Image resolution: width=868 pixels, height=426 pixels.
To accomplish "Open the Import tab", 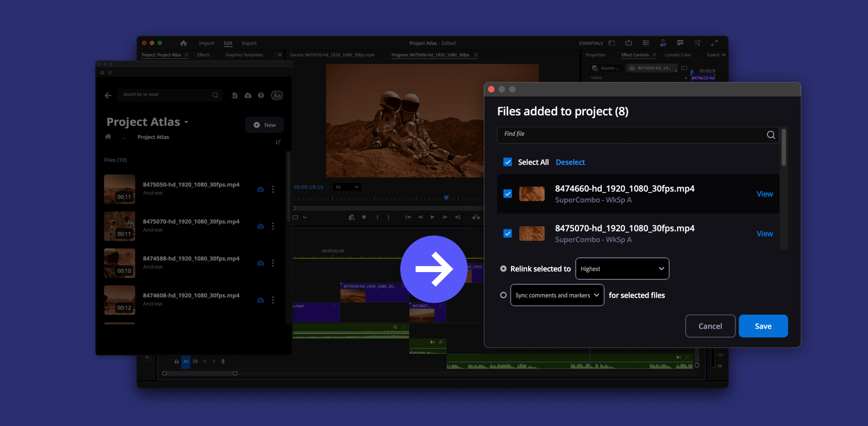I will 206,43.
